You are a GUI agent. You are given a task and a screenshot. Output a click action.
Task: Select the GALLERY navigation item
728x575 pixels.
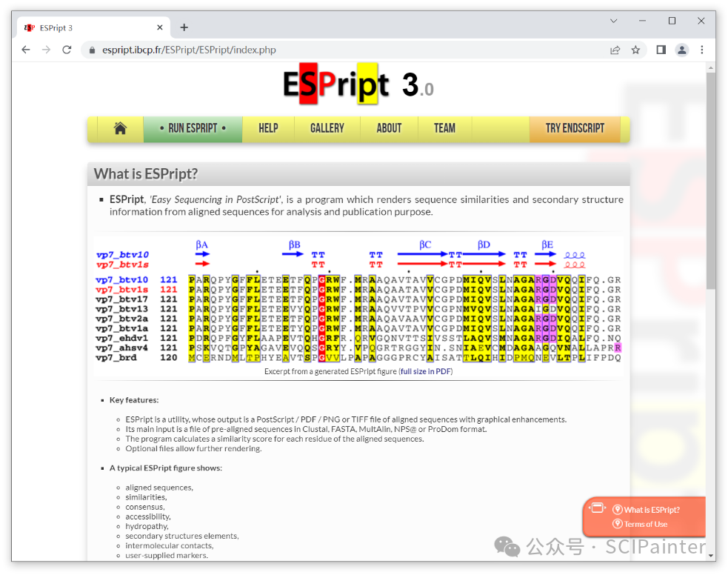(x=327, y=128)
